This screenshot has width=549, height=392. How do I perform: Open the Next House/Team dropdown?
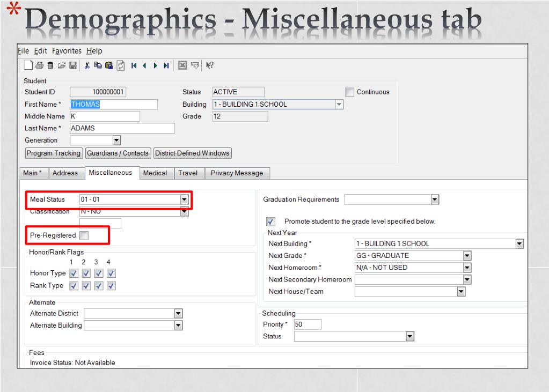(x=461, y=292)
